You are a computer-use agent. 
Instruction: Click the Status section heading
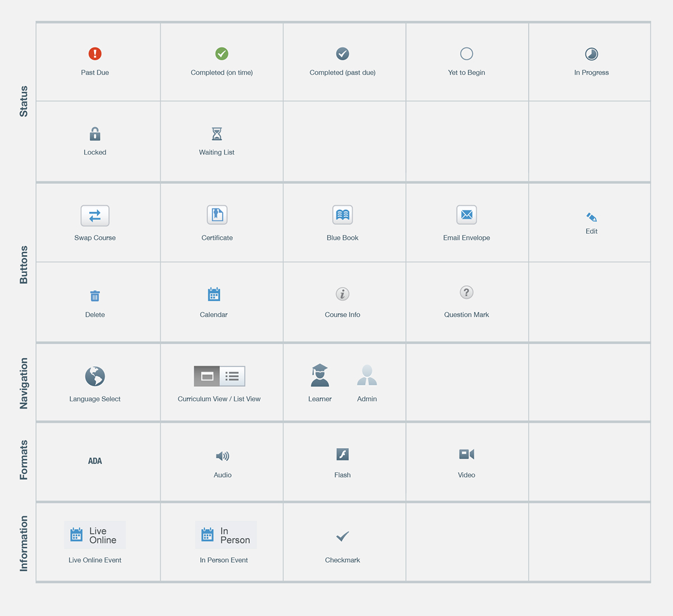point(24,101)
